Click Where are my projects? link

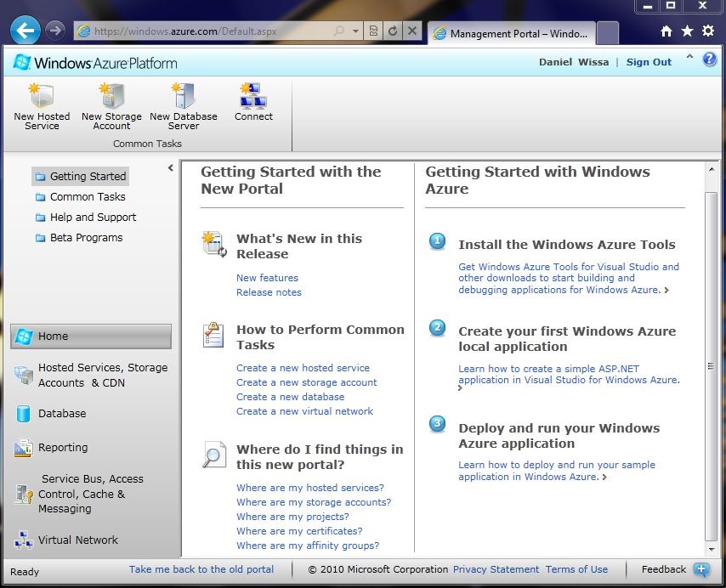(292, 517)
